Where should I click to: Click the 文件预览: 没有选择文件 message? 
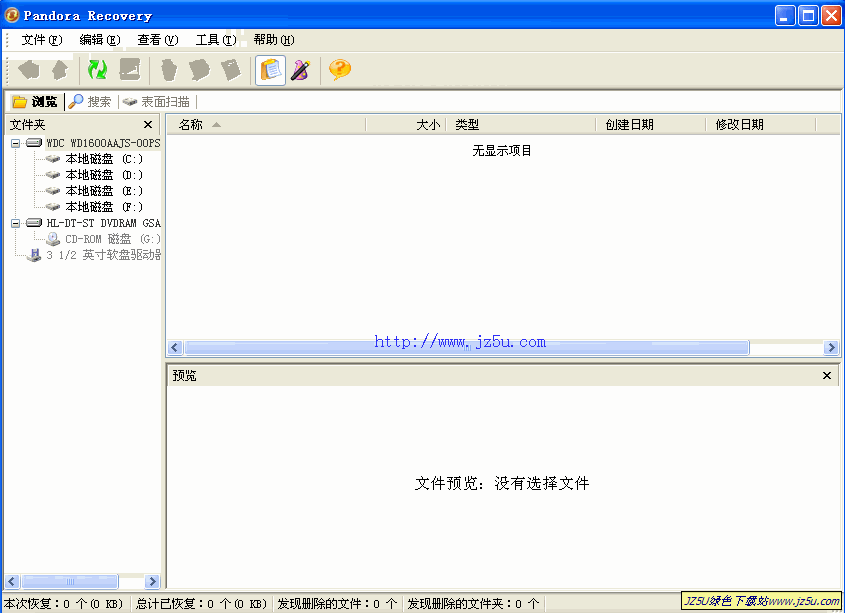(x=502, y=484)
